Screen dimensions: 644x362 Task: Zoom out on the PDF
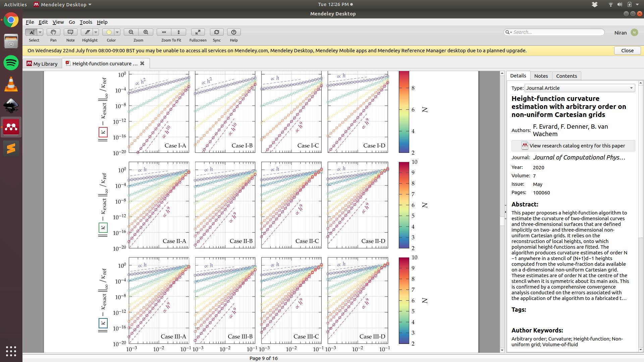[131, 32]
